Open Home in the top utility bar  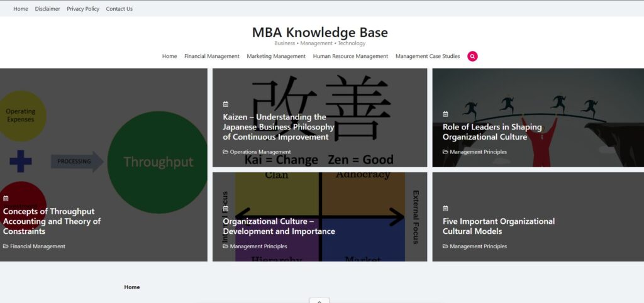tap(21, 9)
